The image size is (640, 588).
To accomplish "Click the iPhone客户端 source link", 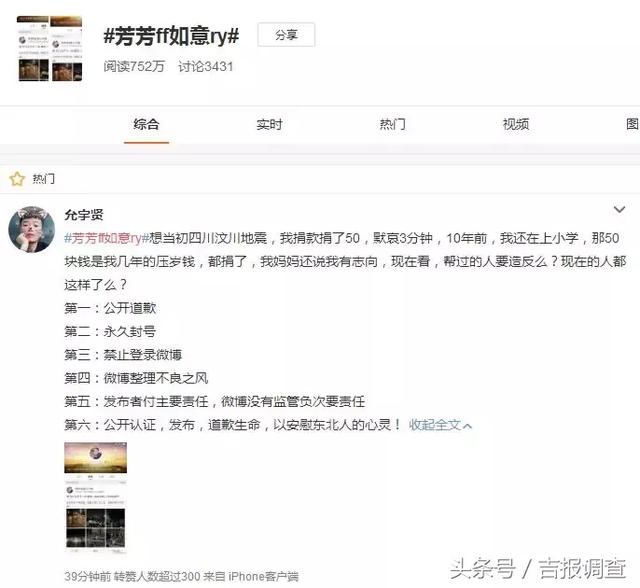I will [263, 577].
